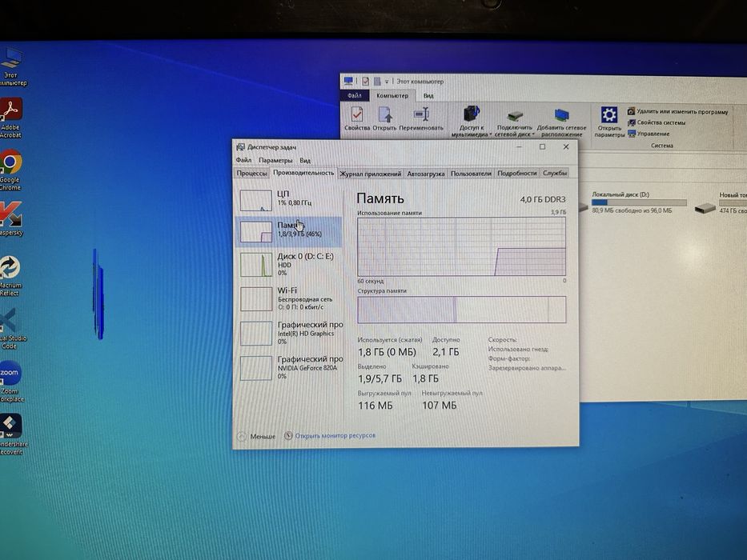Image resolution: width=747 pixels, height=560 pixels.
Task: Select 'Wi-Fi' performance item
Action: pos(289,298)
